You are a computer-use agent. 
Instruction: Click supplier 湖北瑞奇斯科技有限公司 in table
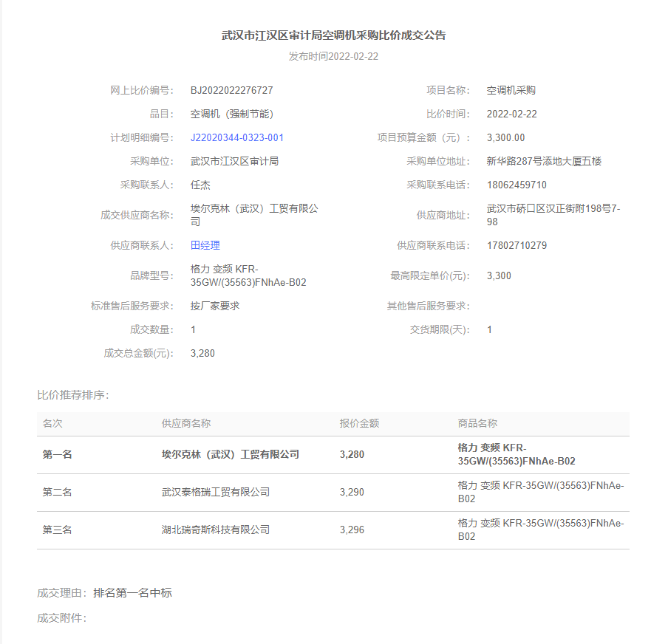pos(216,530)
